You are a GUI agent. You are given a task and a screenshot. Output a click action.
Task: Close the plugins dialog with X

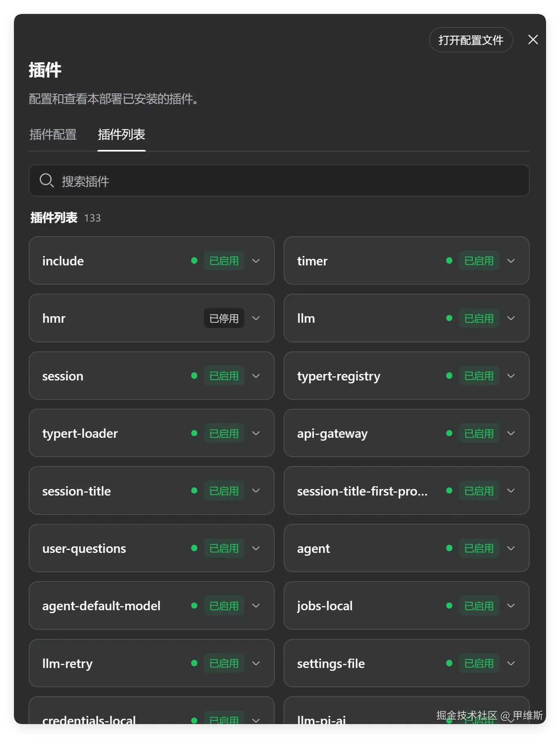533,40
